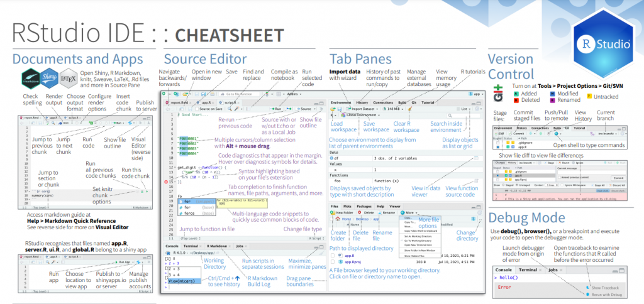Image resolution: width=644 pixels, height=304 pixels.
Task: Select the Unstaged radio button
Action: coord(517,185)
